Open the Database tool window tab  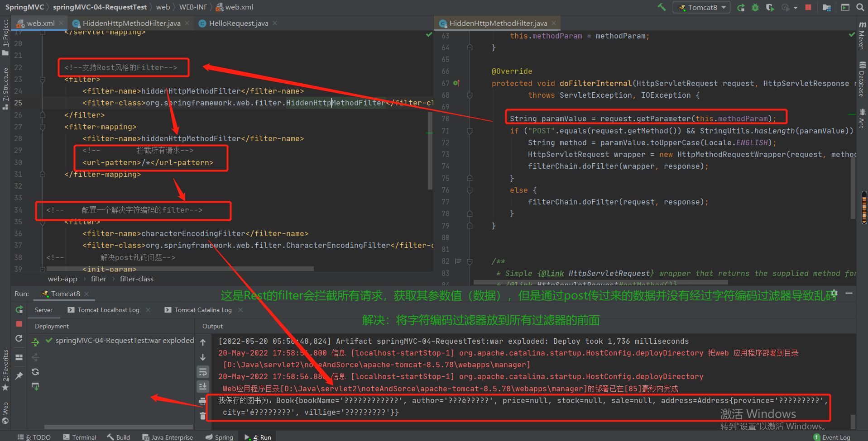click(862, 79)
